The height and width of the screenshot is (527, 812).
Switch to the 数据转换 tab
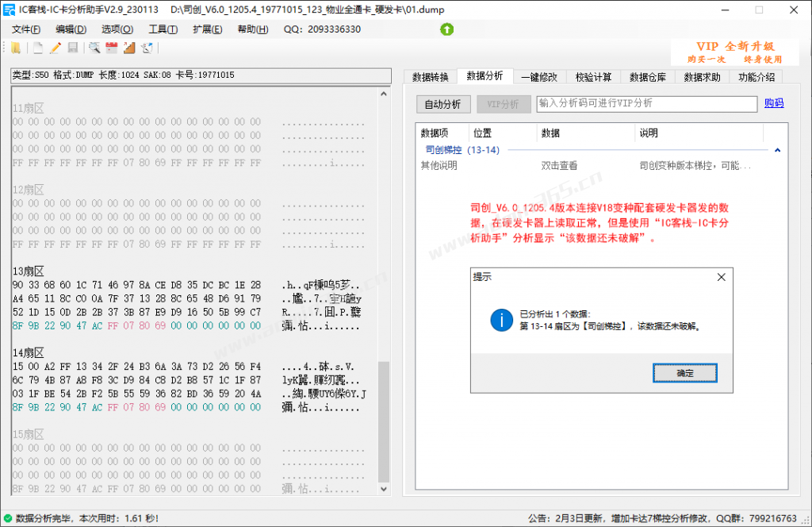coord(431,77)
